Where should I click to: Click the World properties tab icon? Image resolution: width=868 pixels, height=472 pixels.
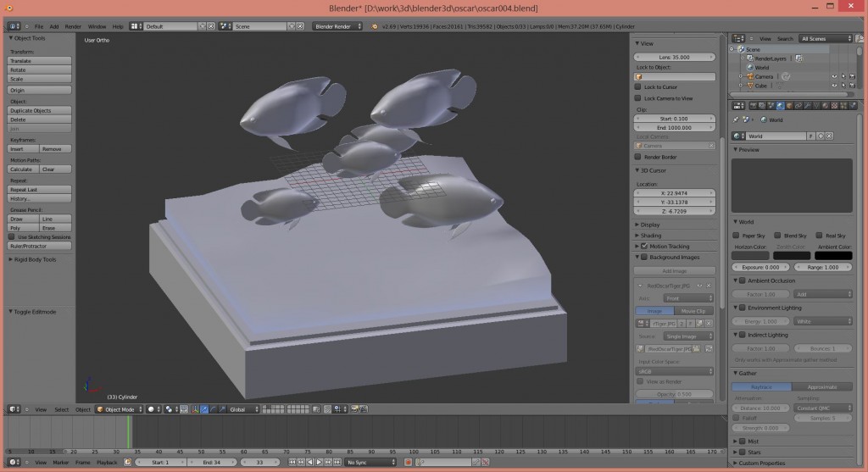781,106
